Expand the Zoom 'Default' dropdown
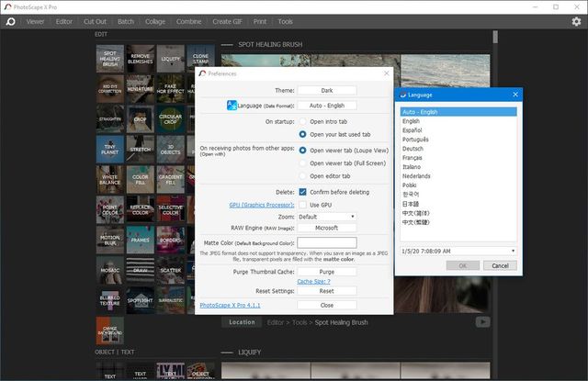Viewport: 588px width, 381px height. [x=326, y=216]
